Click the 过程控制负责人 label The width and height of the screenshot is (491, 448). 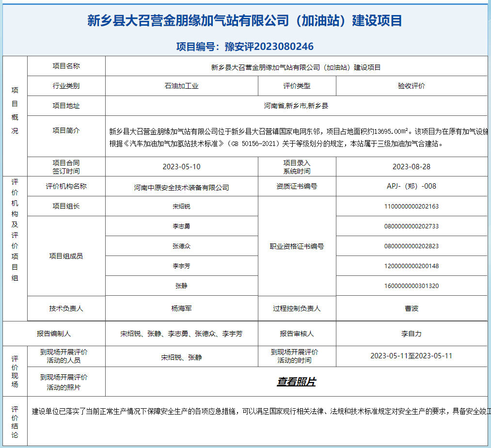tap(297, 308)
